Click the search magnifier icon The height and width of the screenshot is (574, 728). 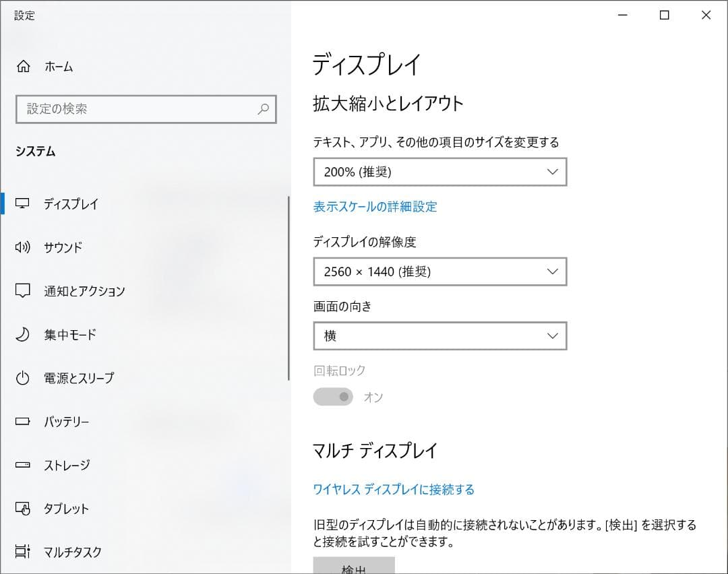pos(263,108)
